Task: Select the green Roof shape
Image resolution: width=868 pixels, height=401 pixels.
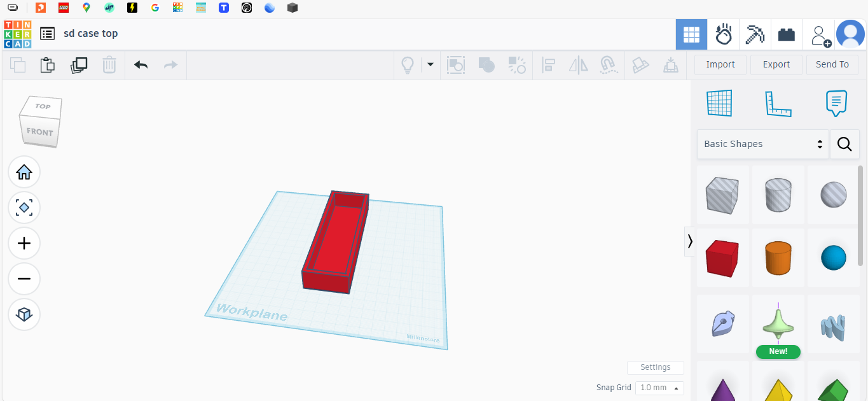Action: pyautogui.click(x=834, y=389)
